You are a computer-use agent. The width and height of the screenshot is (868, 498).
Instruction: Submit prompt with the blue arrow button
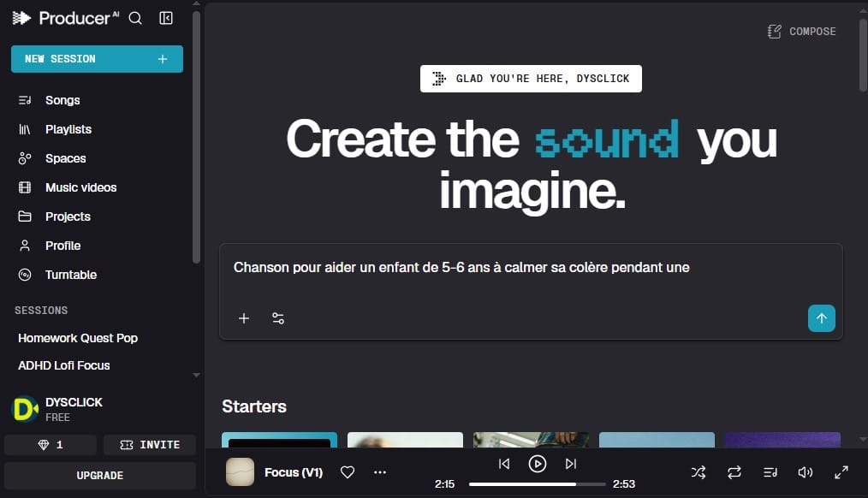pyautogui.click(x=821, y=318)
